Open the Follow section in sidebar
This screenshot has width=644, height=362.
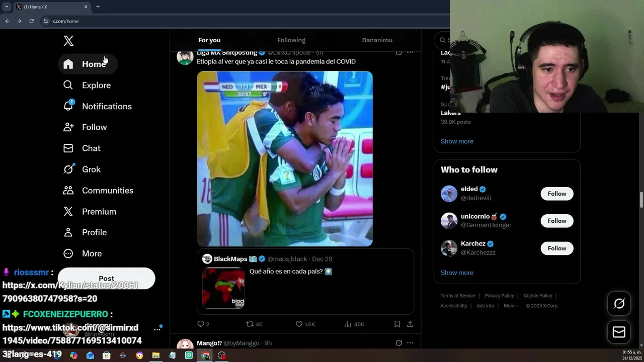85,128
